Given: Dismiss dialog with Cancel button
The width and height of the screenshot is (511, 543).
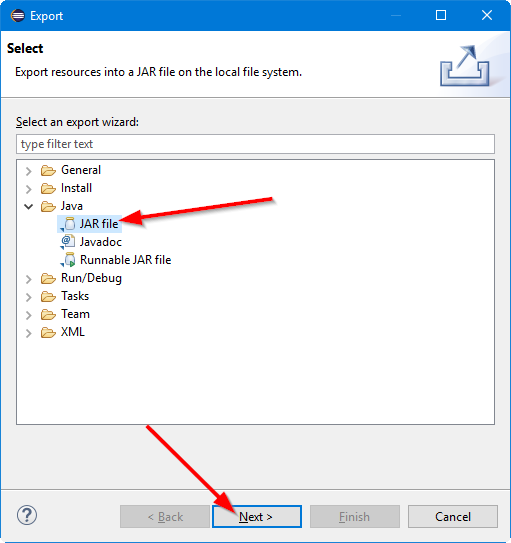Looking at the screenshot, I should coord(452,517).
